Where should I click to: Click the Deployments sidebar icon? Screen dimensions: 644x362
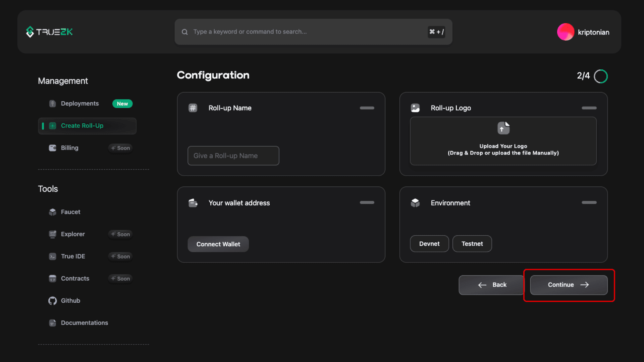pos(52,104)
